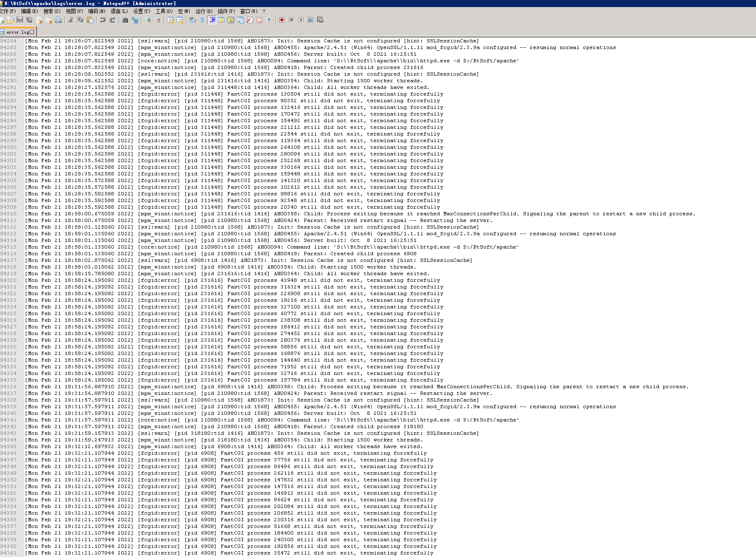This screenshot has height=557, width=756.
Task: Toggle file monitoring eye icon
Action: 269,20
